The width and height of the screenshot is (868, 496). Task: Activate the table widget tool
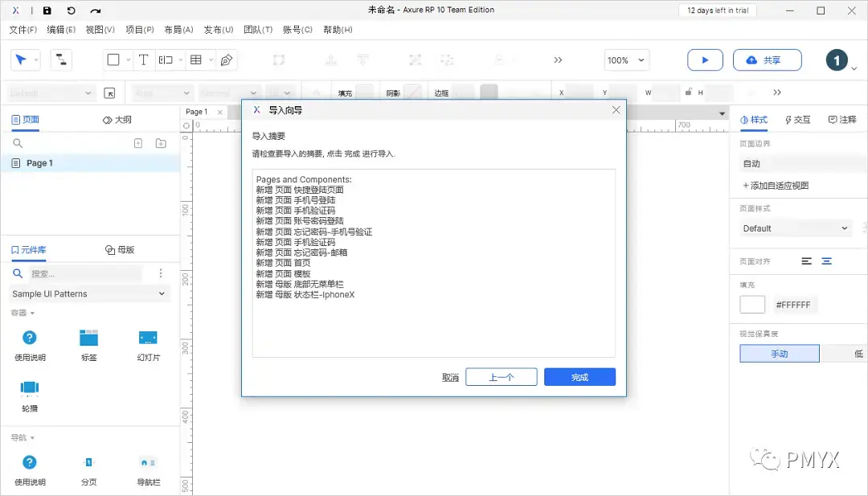197,59
